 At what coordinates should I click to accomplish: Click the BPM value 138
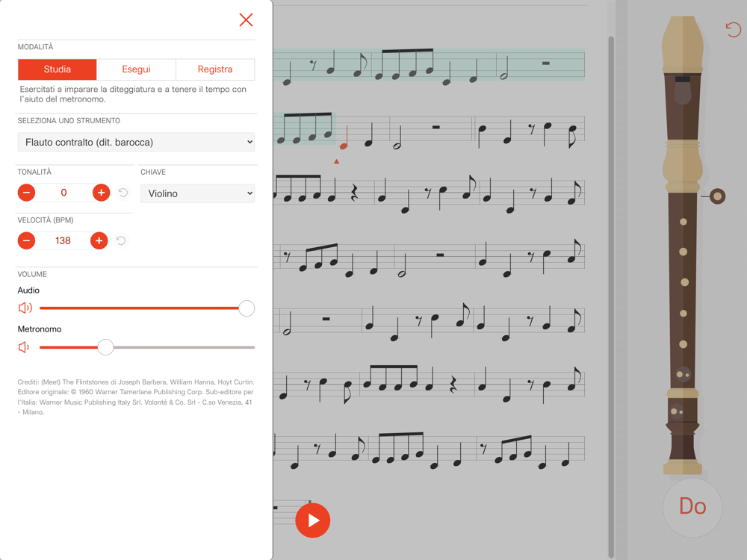coord(63,240)
